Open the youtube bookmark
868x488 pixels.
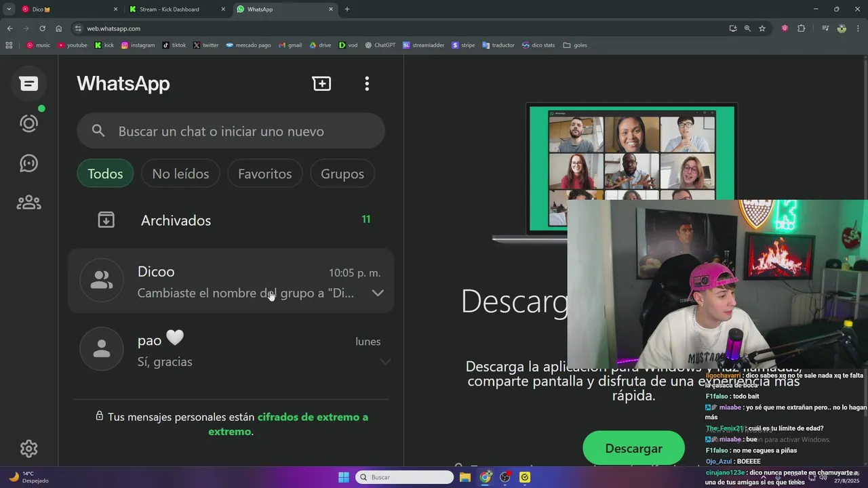(x=73, y=45)
